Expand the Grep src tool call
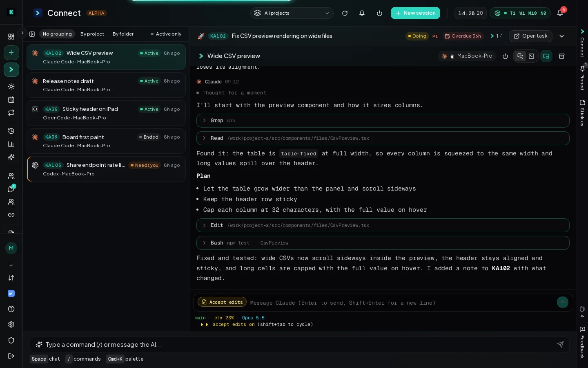The height and width of the screenshot is (368, 588). pos(383,121)
